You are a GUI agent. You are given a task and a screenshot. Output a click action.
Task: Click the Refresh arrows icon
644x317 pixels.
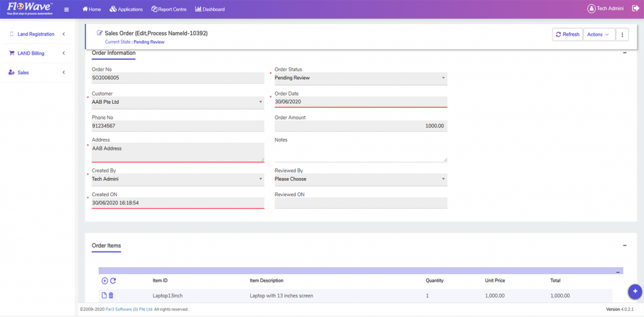558,35
